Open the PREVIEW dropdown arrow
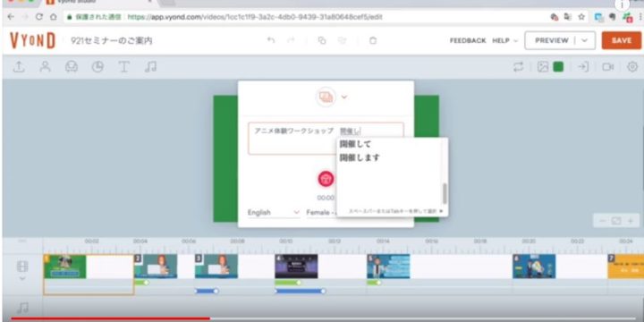Image resolution: width=644 pixels, height=322 pixels. [x=584, y=40]
